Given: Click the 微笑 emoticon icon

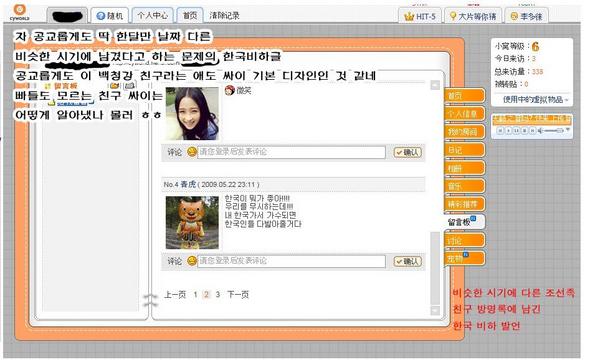Looking at the screenshot, I should (230, 90).
